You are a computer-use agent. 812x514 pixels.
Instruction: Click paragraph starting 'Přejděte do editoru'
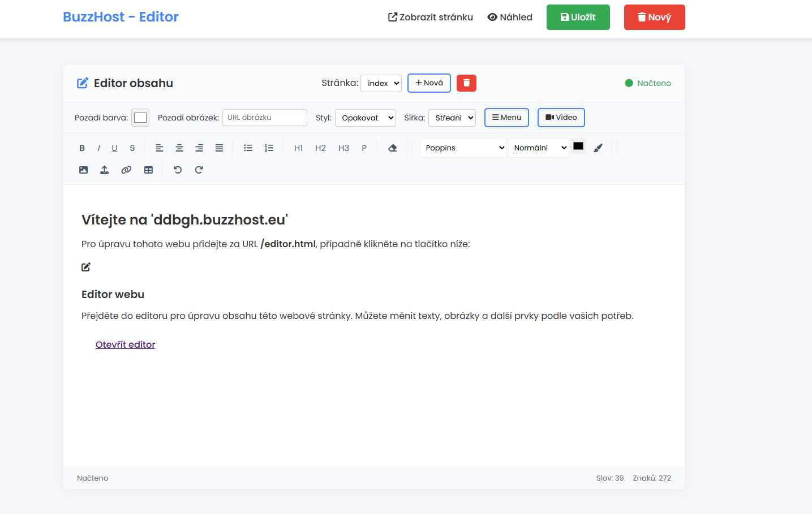coord(358,316)
